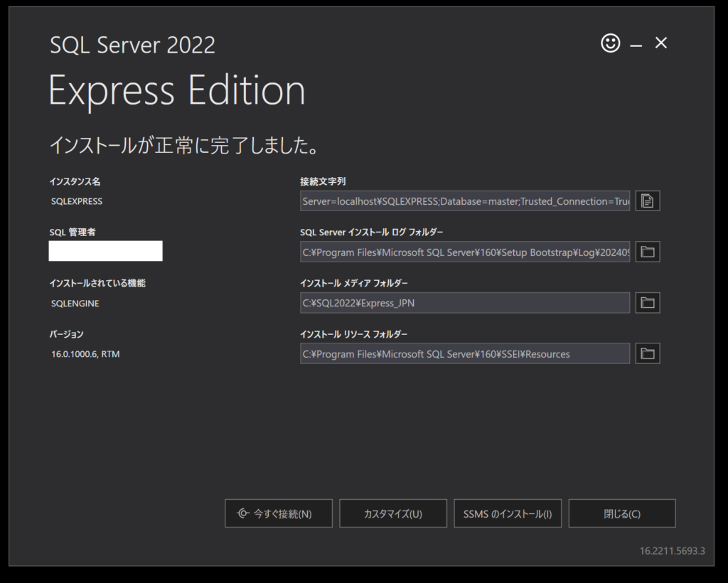
Task: Open the SQL Server install log folder icon
Action: [647, 252]
